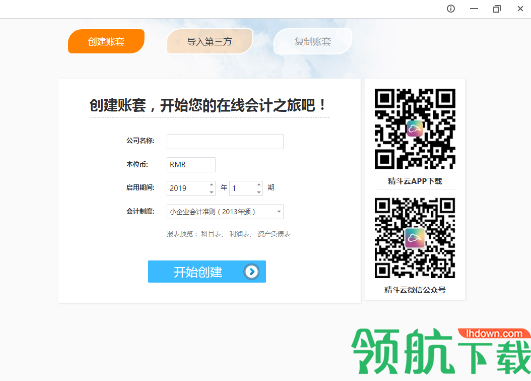The width and height of the screenshot is (531, 381).
Task: Click the 本位币 RMB field
Action: point(191,165)
